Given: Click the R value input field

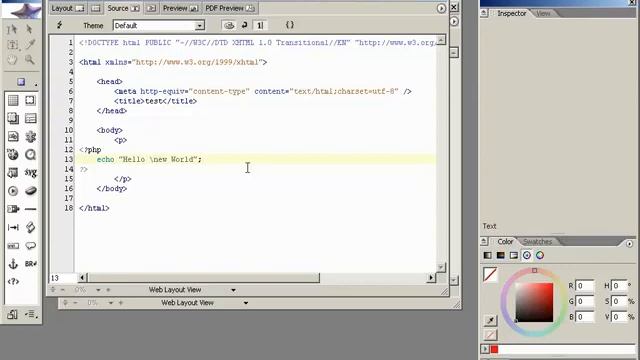Looking at the screenshot, I should pyautogui.click(x=584, y=286).
